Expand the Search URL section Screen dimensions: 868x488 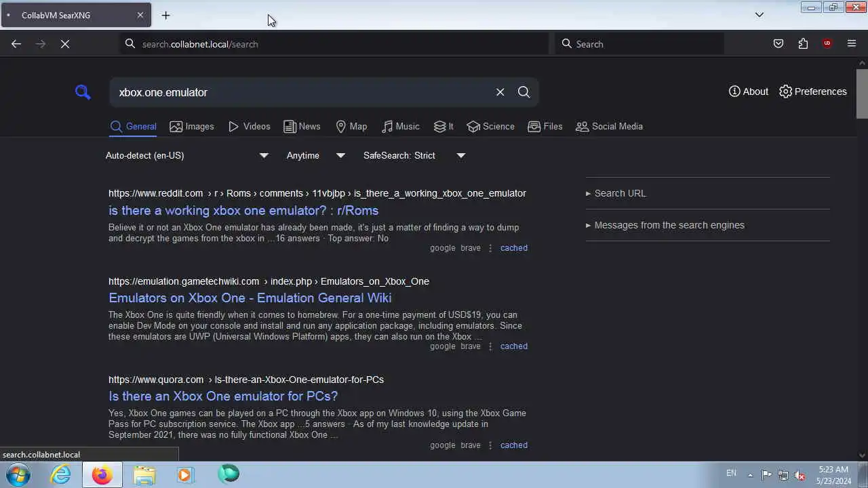click(x=616, y=193)
